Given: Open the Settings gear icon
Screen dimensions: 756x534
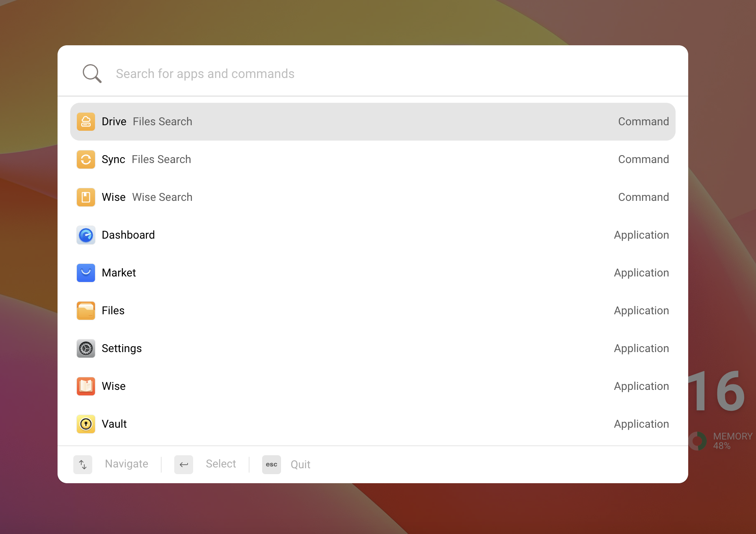Looking at the screenshot, I should pyautogui.click(x=86, y=349).
